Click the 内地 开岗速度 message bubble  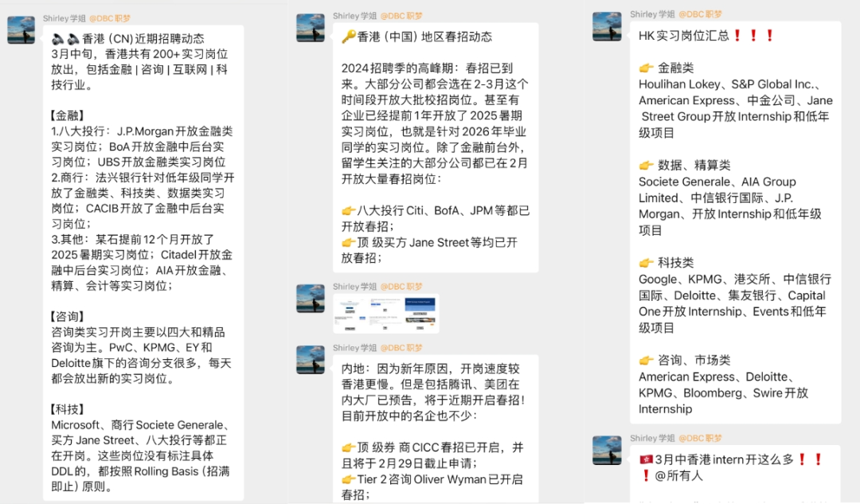click(436, 429)
